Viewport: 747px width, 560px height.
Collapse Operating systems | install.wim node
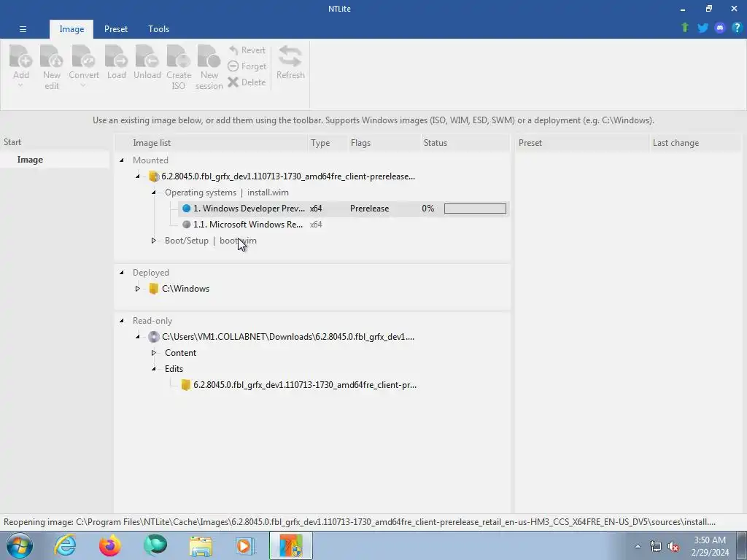click(154, 192)
